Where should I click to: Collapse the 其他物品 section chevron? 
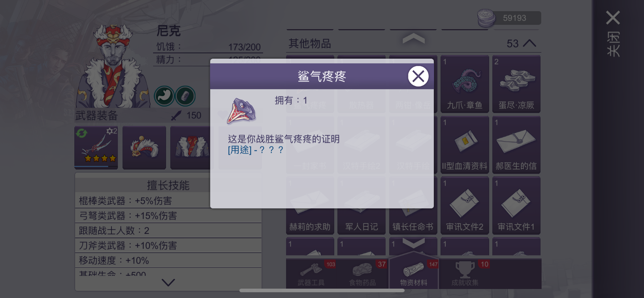click(x=529, y=44)
